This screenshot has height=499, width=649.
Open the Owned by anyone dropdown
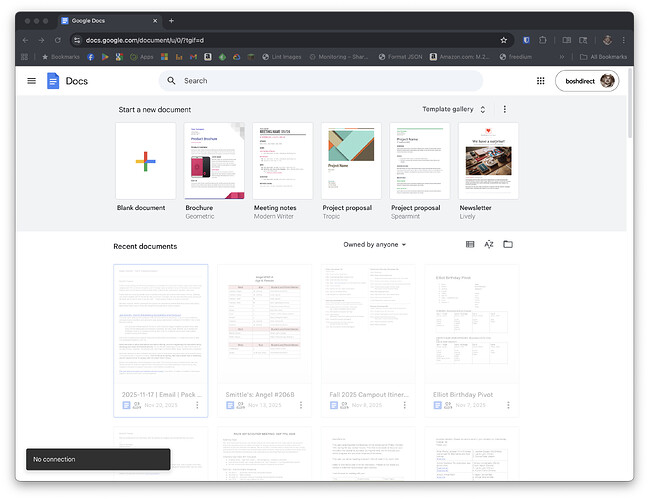[375, 245]
